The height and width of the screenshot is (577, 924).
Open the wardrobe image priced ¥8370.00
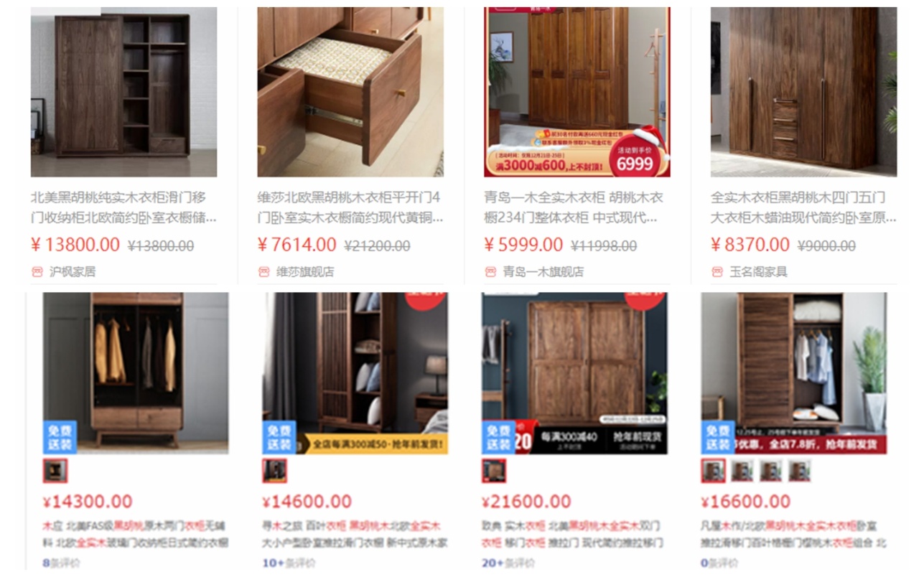click(x=803, y=92)
